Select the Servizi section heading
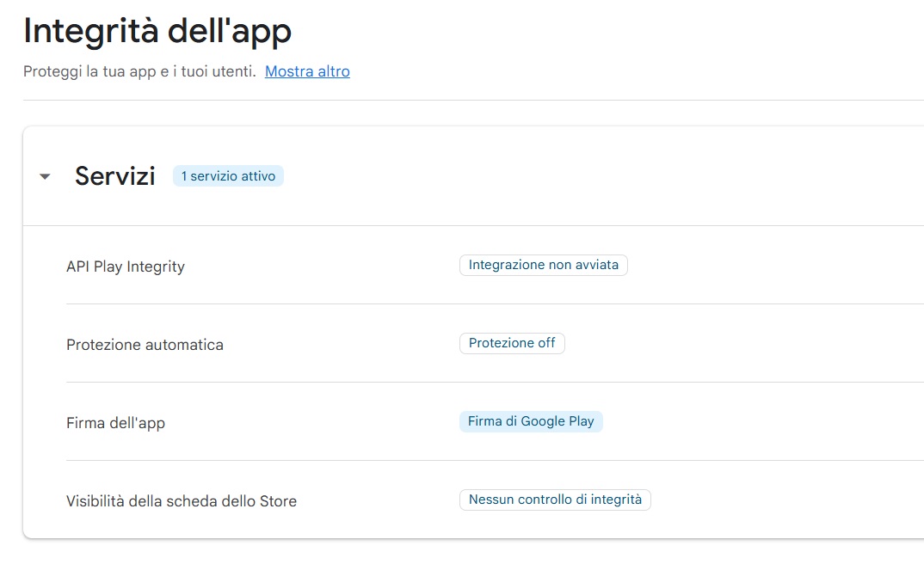This screenshot has height=564, width=924. [115, 176]
